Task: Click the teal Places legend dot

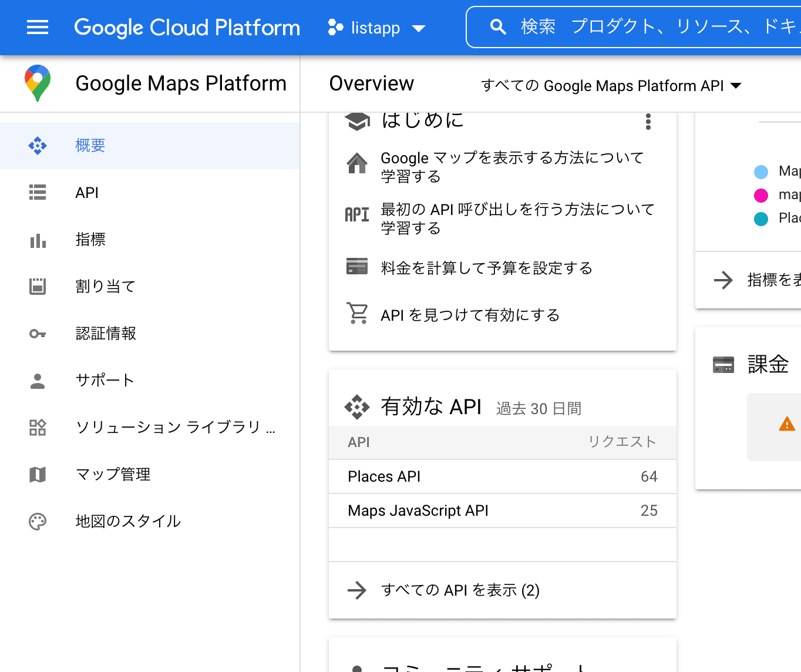Action: click(x=761, y=219)
